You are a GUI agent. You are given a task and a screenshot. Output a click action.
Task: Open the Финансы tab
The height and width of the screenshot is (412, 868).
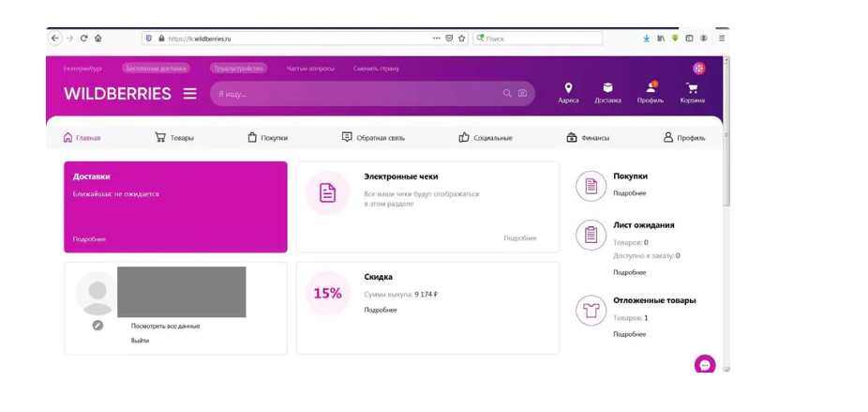588,138
